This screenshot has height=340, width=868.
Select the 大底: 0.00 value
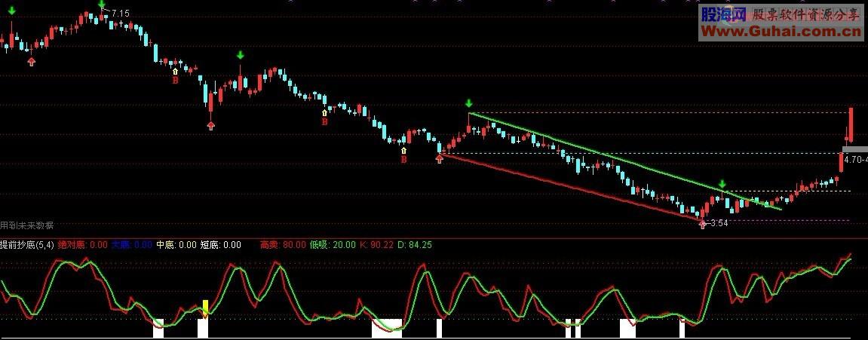coord(132,245)
